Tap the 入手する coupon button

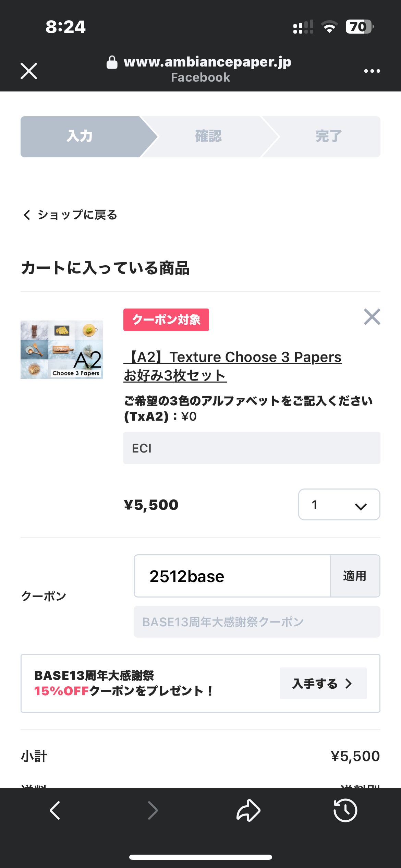pyautogui.click(x=323, y=684)
